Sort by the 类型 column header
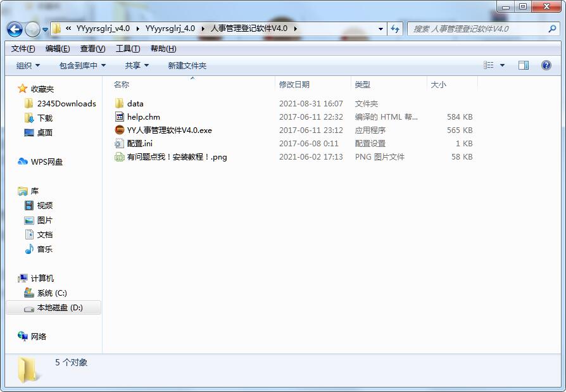The height and width of the screenshot is (392, 566). (362, 85)
